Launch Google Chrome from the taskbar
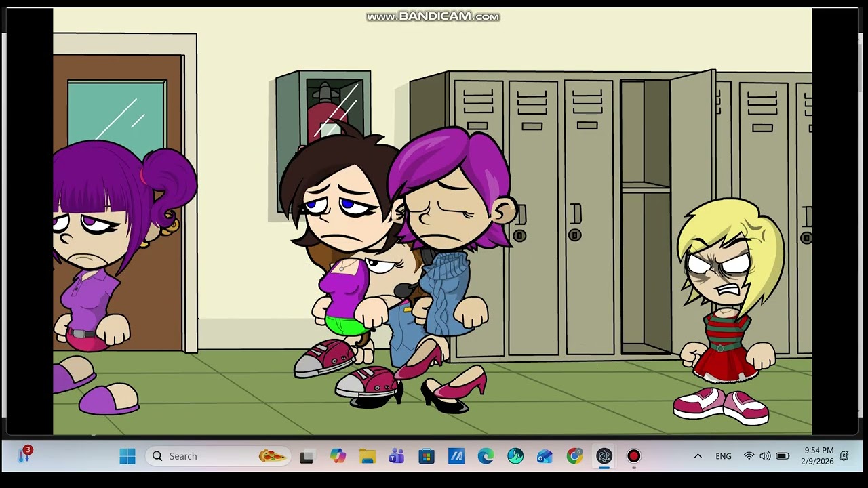This screenshot has width=868, height=488. click(x=574, y=456)
